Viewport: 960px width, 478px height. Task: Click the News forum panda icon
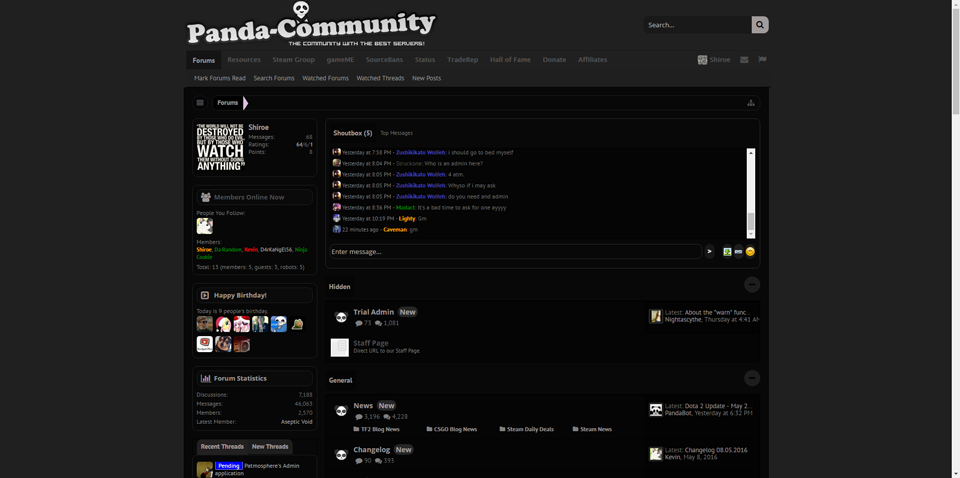tap(341, 411)
